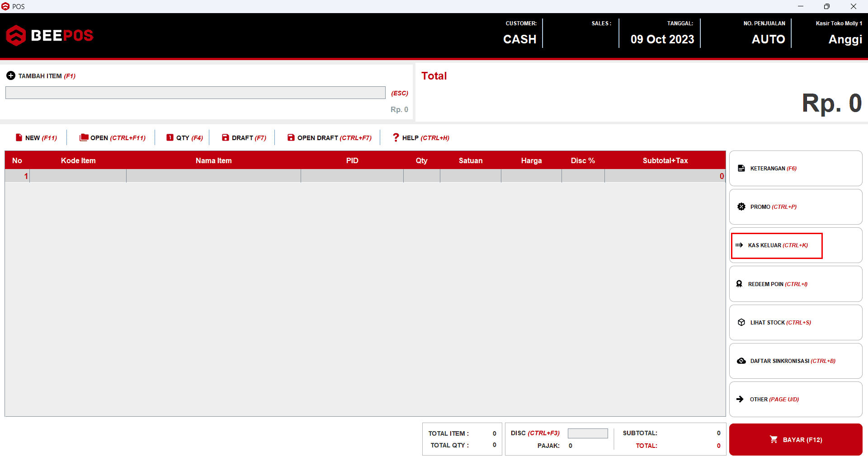The width and height of the screenshot is (868, 461).
Task: Click the HELP question mark icon
Action: (x=396, y=137)
